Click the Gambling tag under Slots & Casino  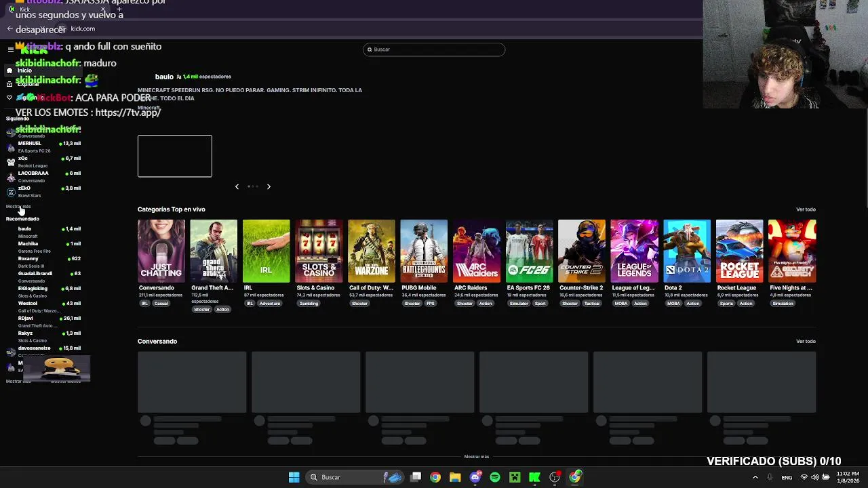pos(309,304)
